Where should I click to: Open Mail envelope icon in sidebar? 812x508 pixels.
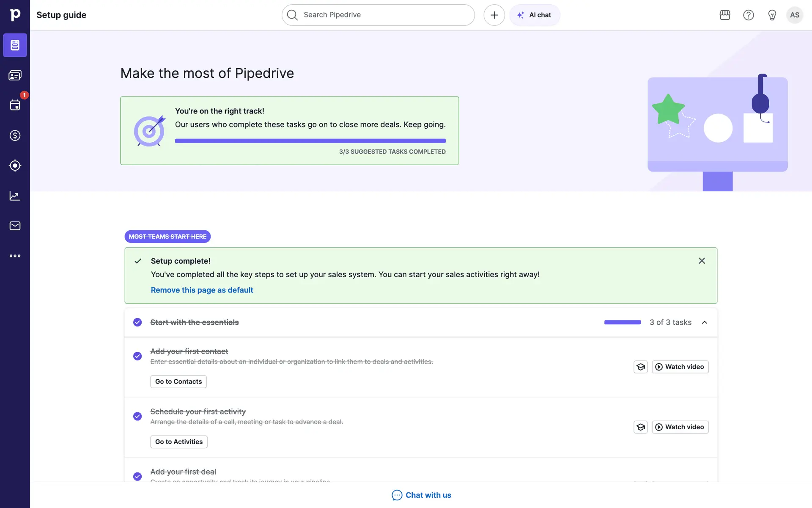click(x=15, y=226)
